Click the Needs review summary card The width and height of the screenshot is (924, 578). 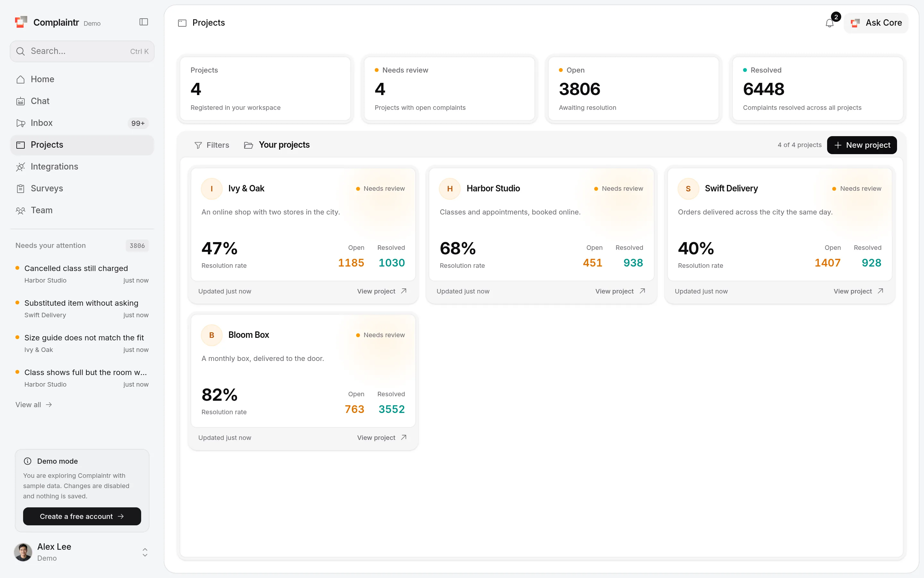[x=449, y=89]
